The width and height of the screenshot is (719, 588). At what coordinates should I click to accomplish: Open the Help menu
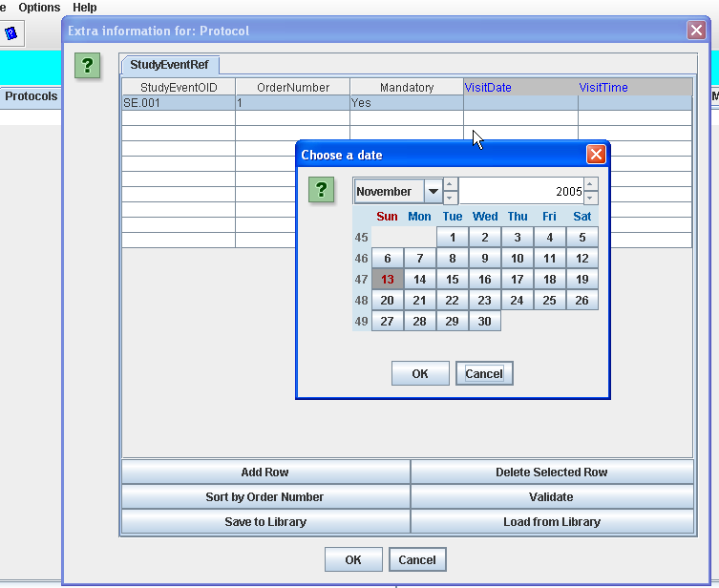(x=85, y=7)
